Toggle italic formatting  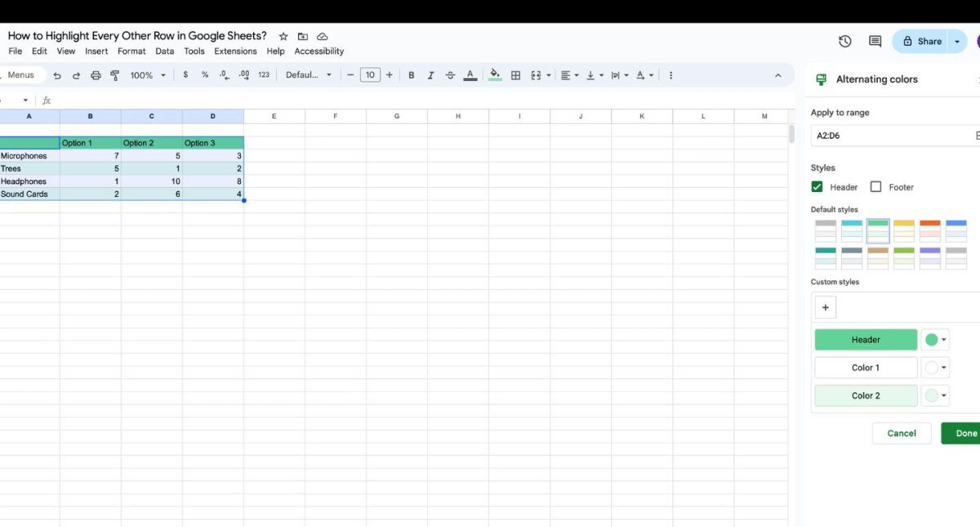pyautogui.click(x=430, y=75)
